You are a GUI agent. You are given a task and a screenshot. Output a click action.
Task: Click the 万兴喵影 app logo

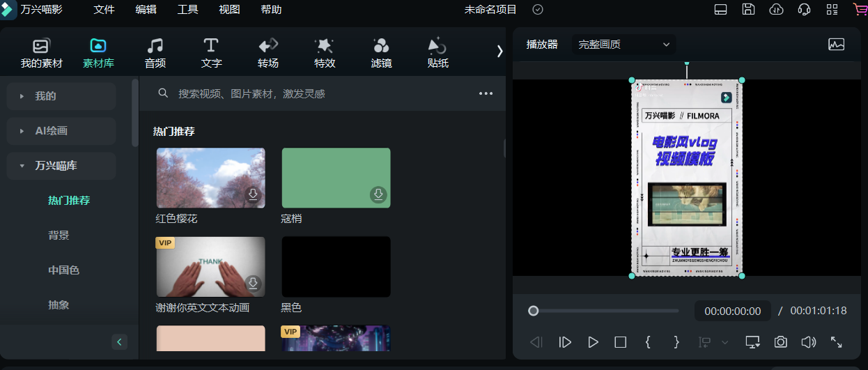(8, 9)
